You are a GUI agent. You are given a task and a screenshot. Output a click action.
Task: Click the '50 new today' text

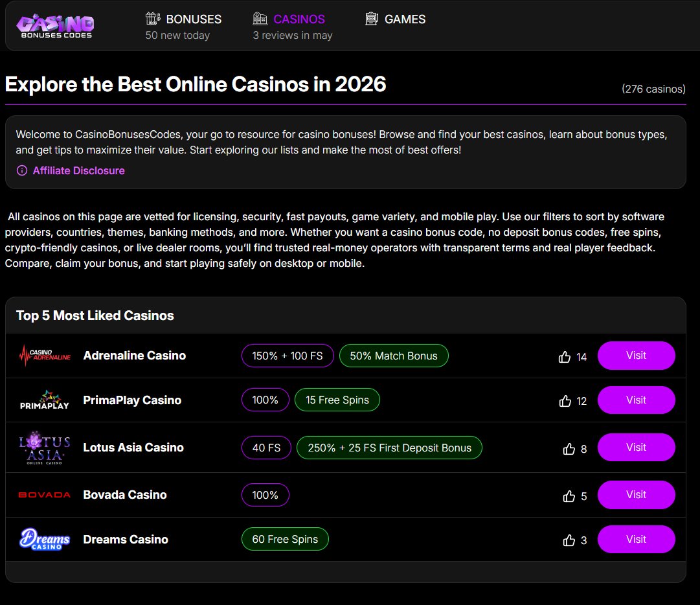[177, 35]
